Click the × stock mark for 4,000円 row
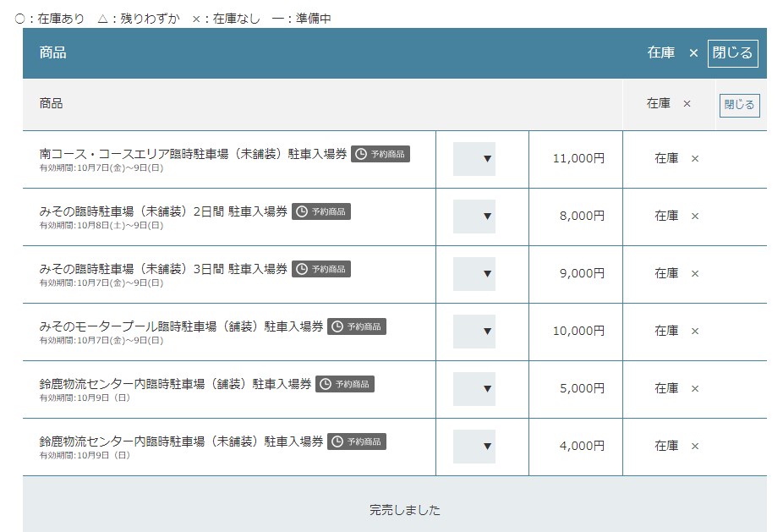 695,446
